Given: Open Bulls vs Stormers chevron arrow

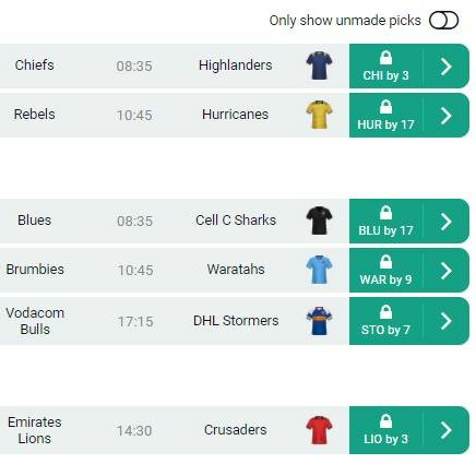Looking at the screenshot, I should [446, 321].
